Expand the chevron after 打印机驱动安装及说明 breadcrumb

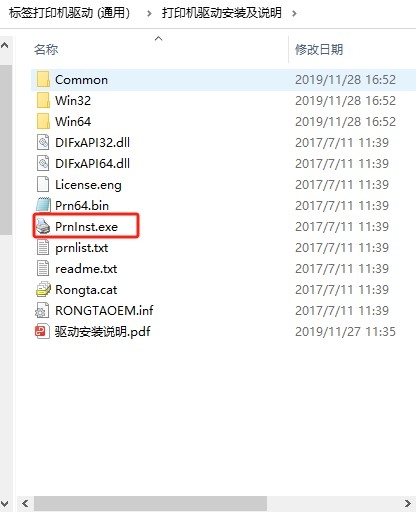[294, 14]
